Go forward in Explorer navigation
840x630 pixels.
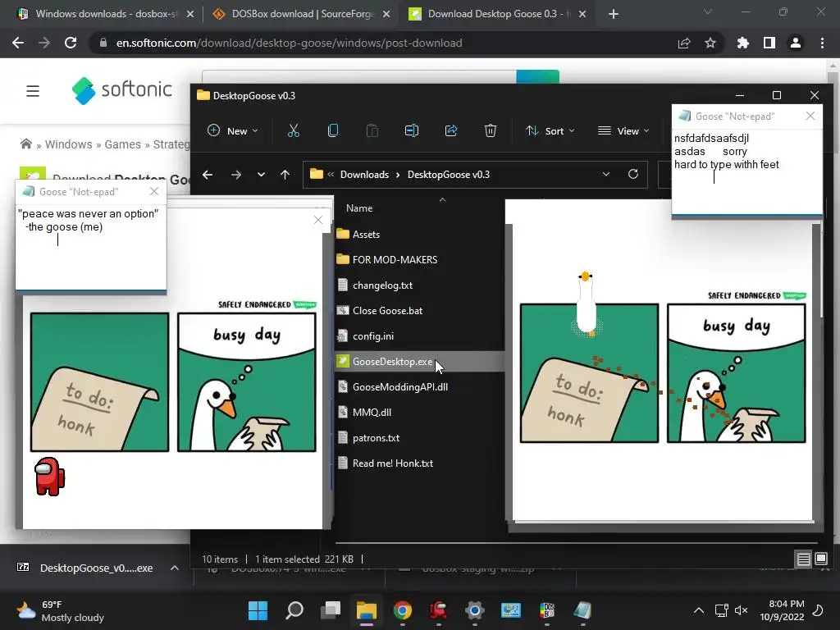235,175
